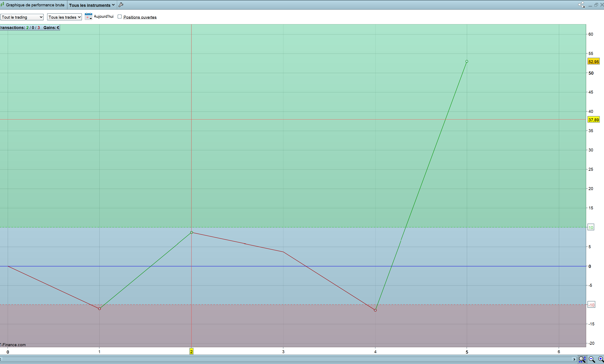Click the Aujourd'hui date label
Image resolution: width=604 pixels, height=364 pixels.
[x=104, y=16]
